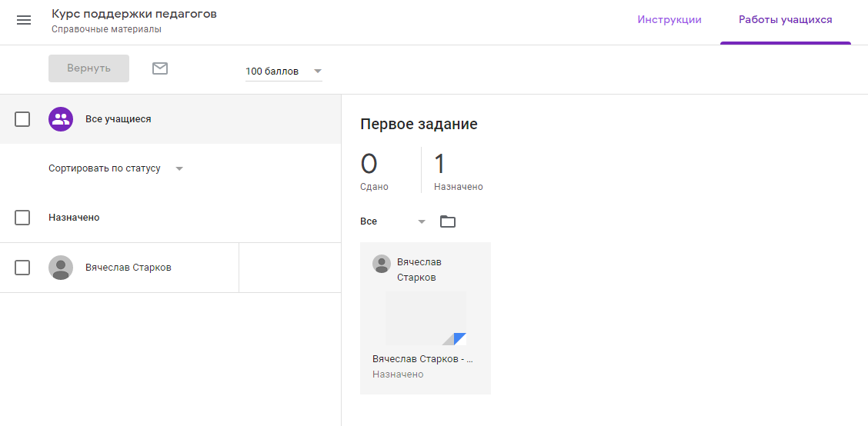868x426 pixels.
Task: Expand the Сортировать по статусу dropdown
Action: [x=115, y=168]
